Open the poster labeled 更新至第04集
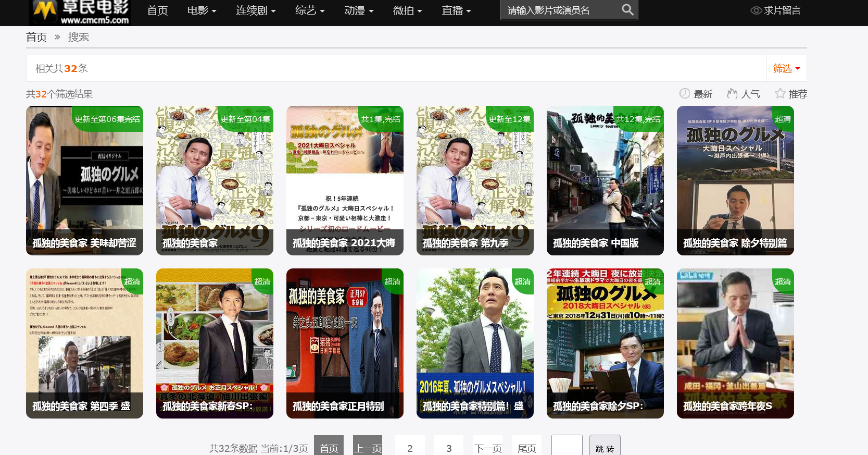This screenshot has height=455, width=868. pos(215,180)
